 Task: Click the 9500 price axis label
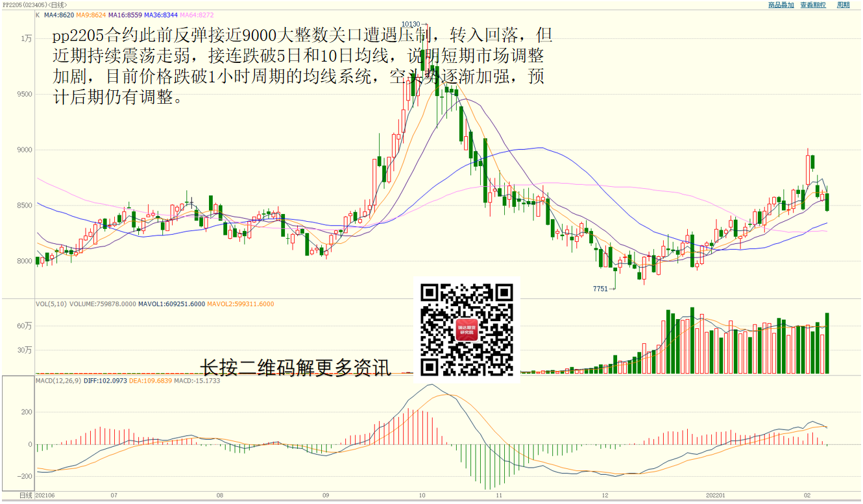click(x=25, y=94)
